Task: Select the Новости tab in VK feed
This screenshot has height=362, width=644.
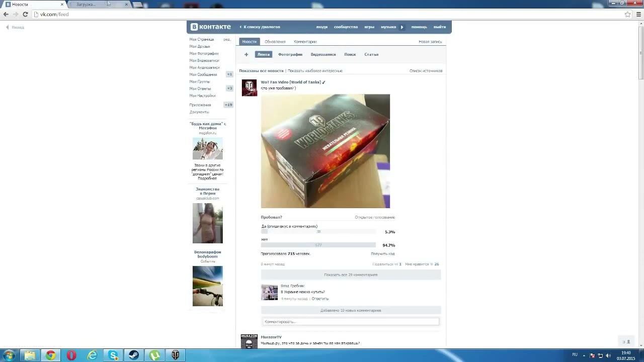Action: coord(249,42)
